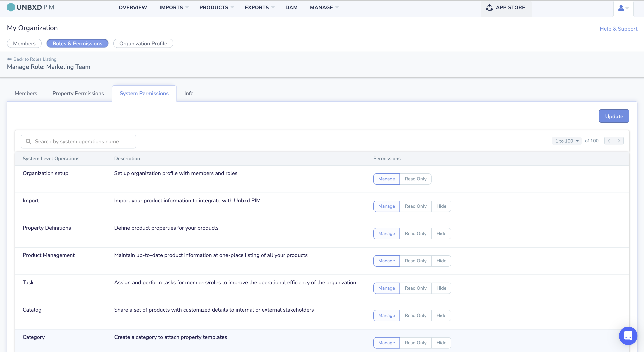The width and height of the screenshot is (644, 352).
Task: Expand the Imports navigation dropdown
Action: click(174, 8)
